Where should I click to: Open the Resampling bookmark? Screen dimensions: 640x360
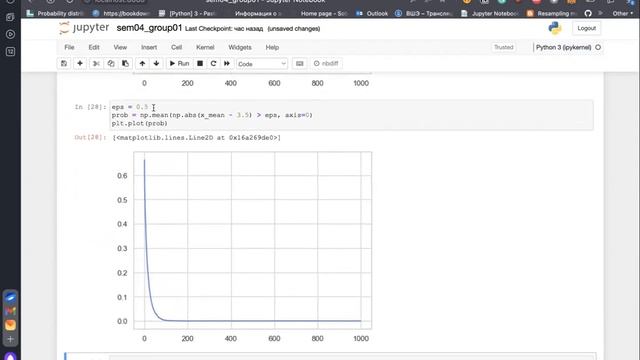point(551,13)
